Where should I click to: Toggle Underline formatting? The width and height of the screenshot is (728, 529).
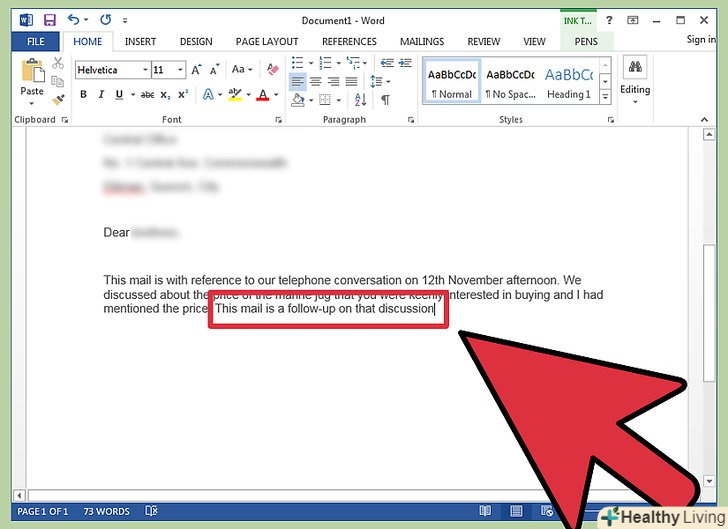click(x=119, y=95)
